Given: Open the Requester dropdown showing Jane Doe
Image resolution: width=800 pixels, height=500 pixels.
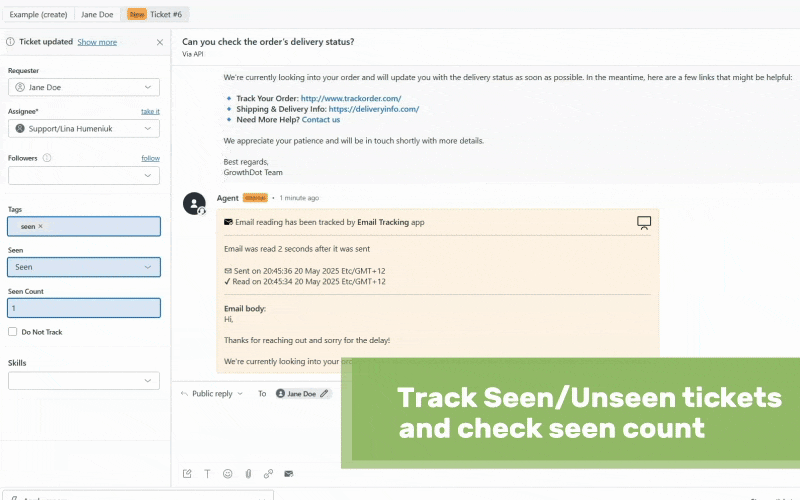Looking at the screenshot, I should [84, 87].
